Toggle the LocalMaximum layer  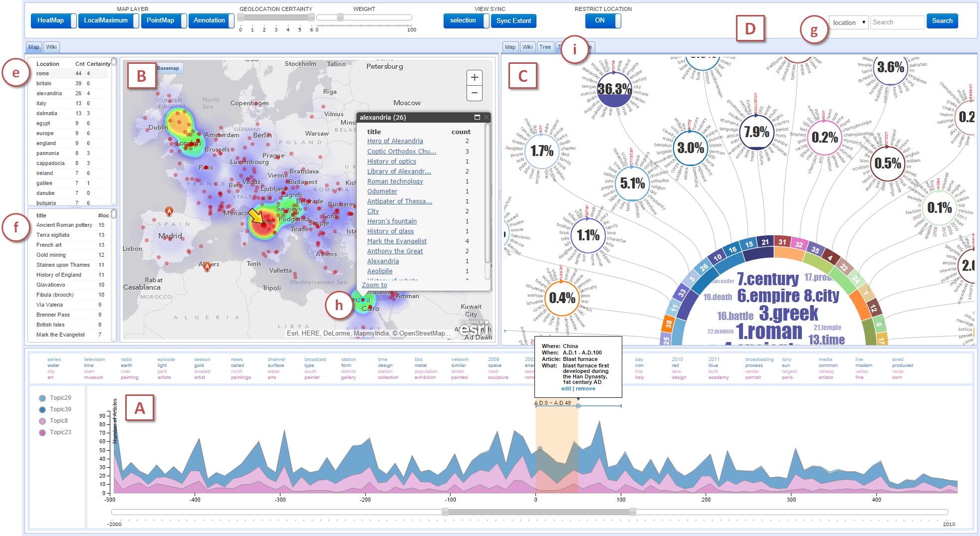108,20
